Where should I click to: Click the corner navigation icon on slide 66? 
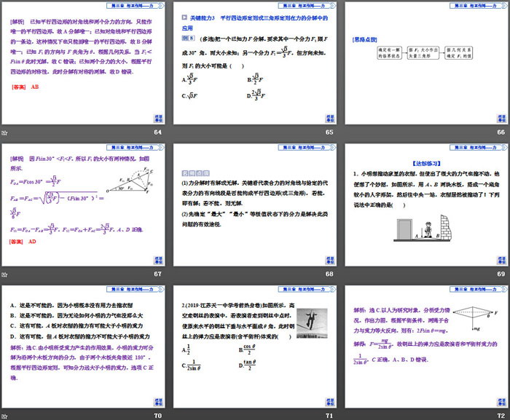click(x=502, y=119)
